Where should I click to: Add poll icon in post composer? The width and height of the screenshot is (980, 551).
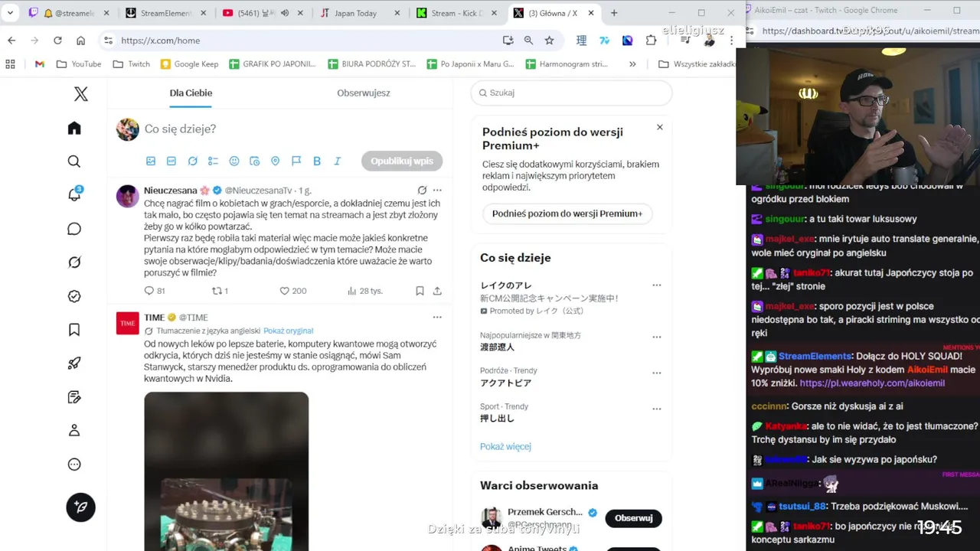click(x=213, y=161)
